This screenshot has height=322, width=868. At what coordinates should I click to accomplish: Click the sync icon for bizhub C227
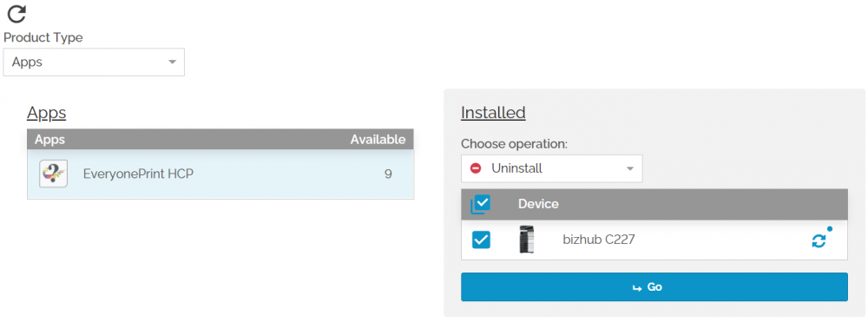coord(819,240)
